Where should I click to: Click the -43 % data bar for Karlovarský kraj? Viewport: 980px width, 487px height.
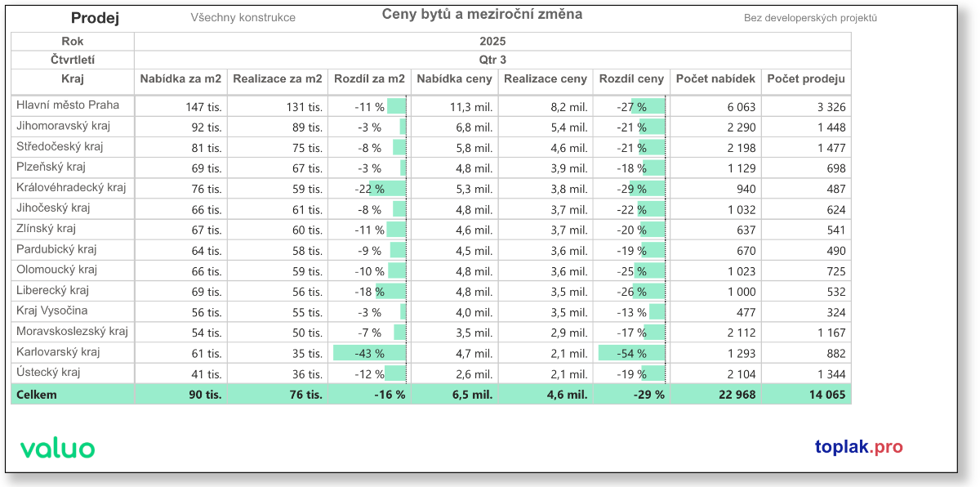pos(369,353)
